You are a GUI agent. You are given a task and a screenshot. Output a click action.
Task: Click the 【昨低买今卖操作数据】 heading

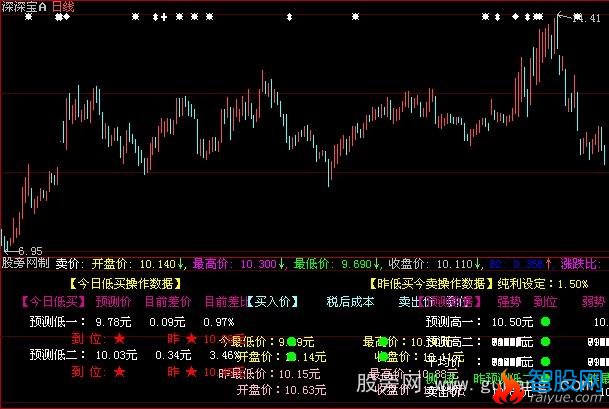[431, 284]
